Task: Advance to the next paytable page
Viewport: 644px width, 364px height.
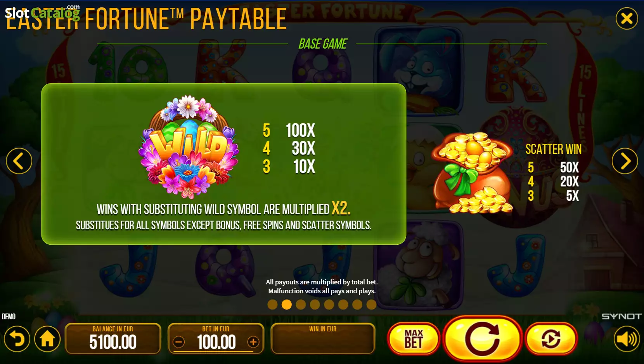Action: (x=625, y=161)
